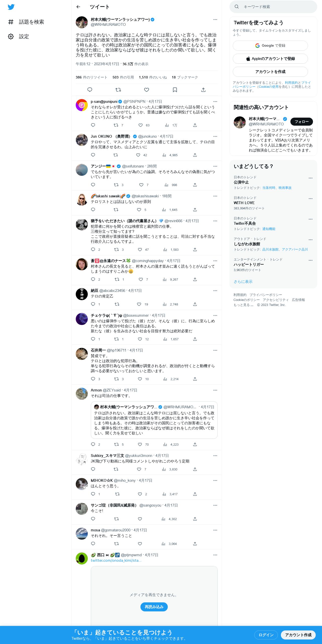Reply to the main tweet via bubble icon

click(x=90, y=90)
